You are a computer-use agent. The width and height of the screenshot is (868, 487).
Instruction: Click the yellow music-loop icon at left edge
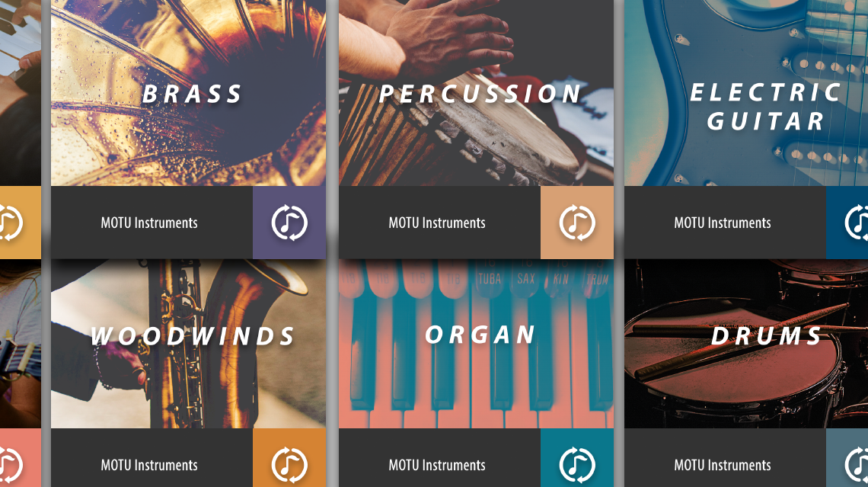(20, 223)
